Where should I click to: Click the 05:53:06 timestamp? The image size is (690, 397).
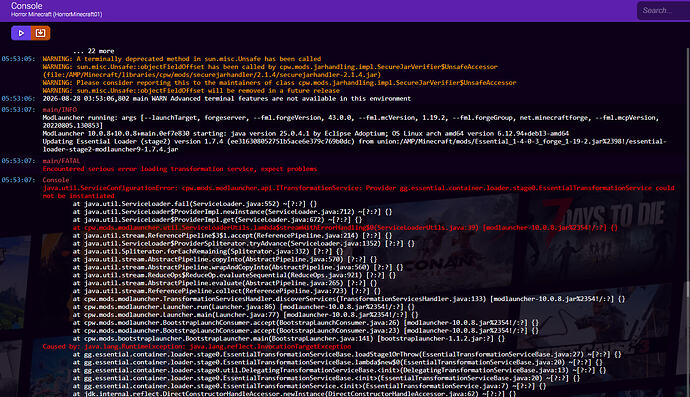(x=18, y=99)
